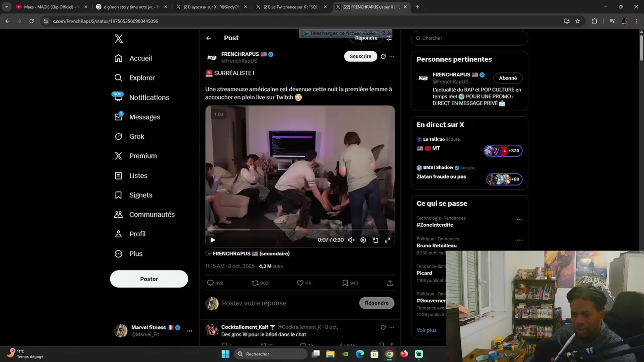Open Bruno Retailleau trend

tap(437, 246)
